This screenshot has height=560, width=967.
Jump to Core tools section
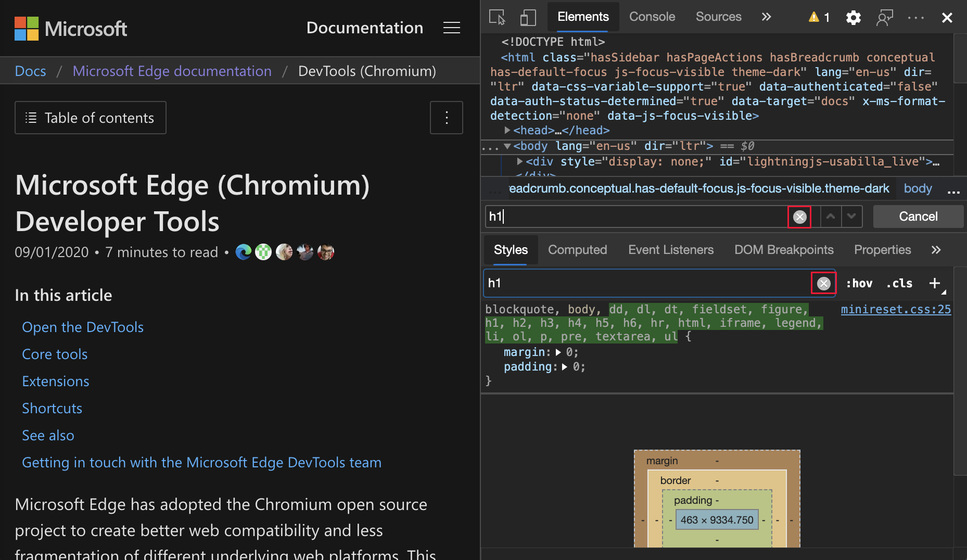[x=55, y=354]
